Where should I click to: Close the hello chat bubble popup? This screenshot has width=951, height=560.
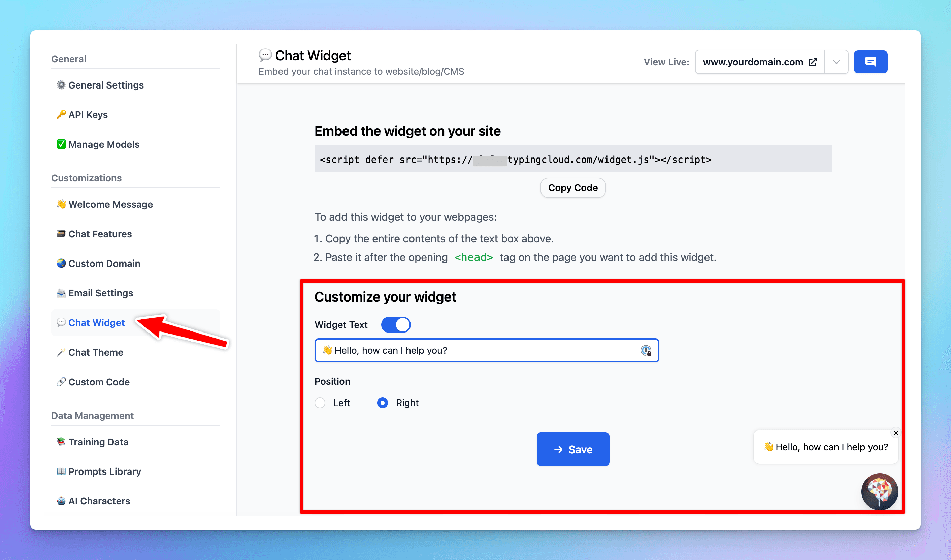pyautogui.click(x=896, y=433)
